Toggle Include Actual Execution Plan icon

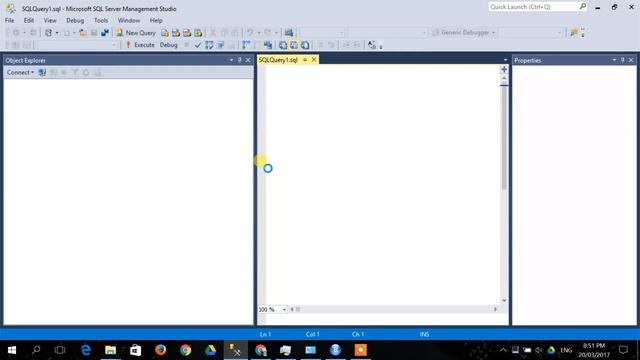click(x=246, y=45)
